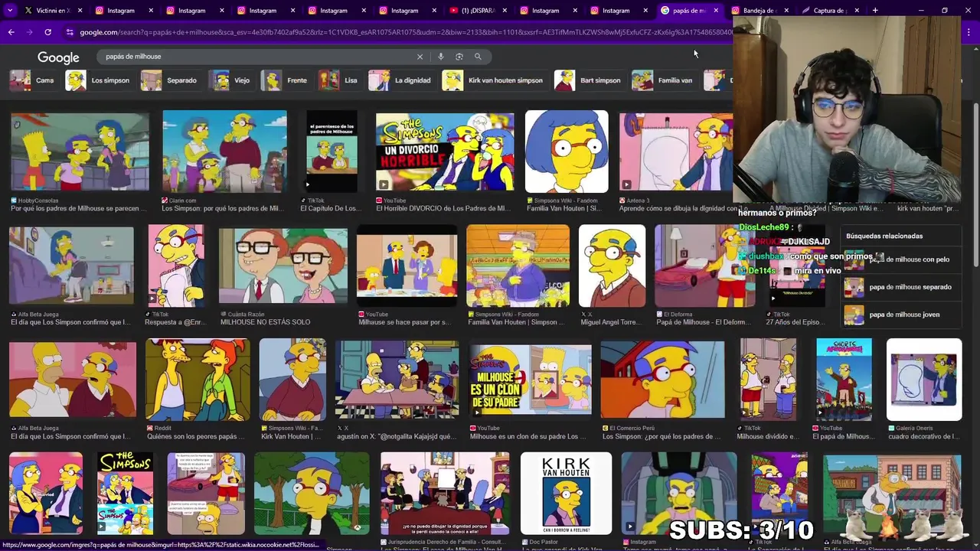This screenshot has width=980, height=551.
Task: Clear the search box with the X
Action: [420, 57]
